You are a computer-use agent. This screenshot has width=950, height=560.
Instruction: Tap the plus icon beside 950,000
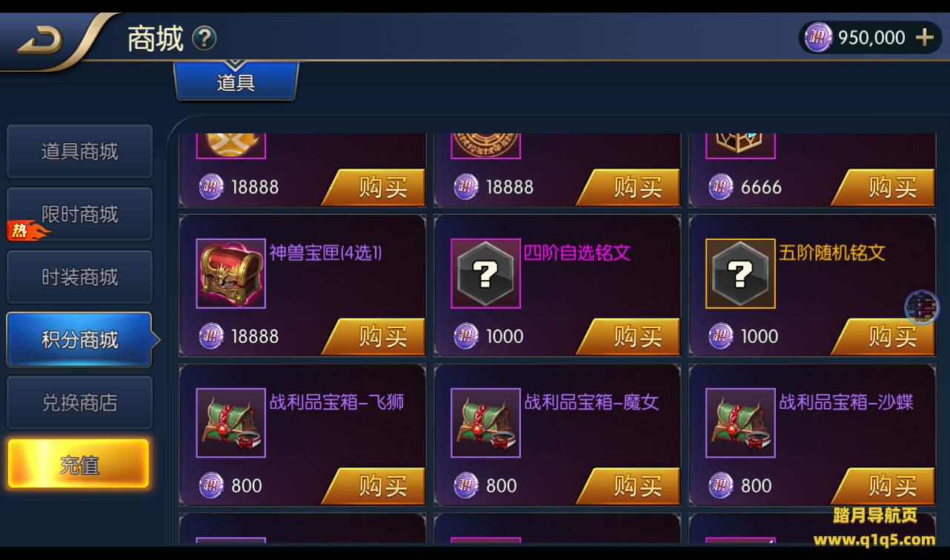[x=924, y=38]
